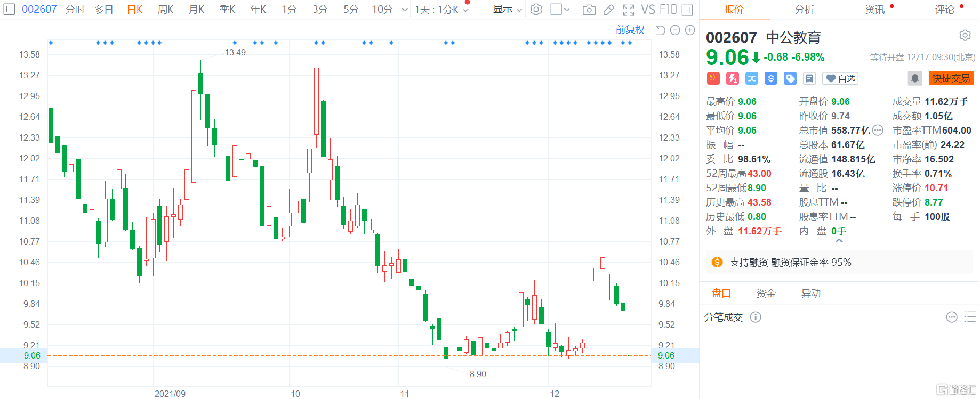Viewport: 980px width, 399px height.
Task: Open chart settings gear in toolbar
Action: tap(536, 10)
